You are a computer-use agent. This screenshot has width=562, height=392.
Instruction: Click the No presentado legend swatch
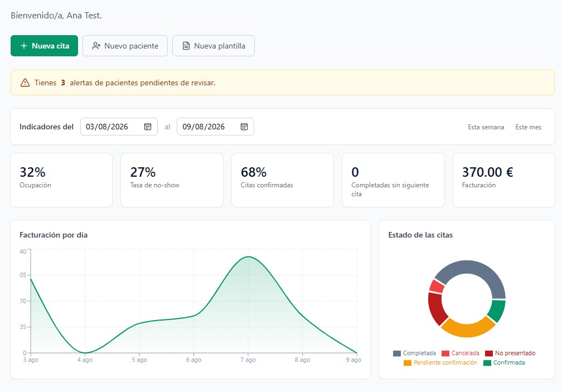[x=489, y=354]
